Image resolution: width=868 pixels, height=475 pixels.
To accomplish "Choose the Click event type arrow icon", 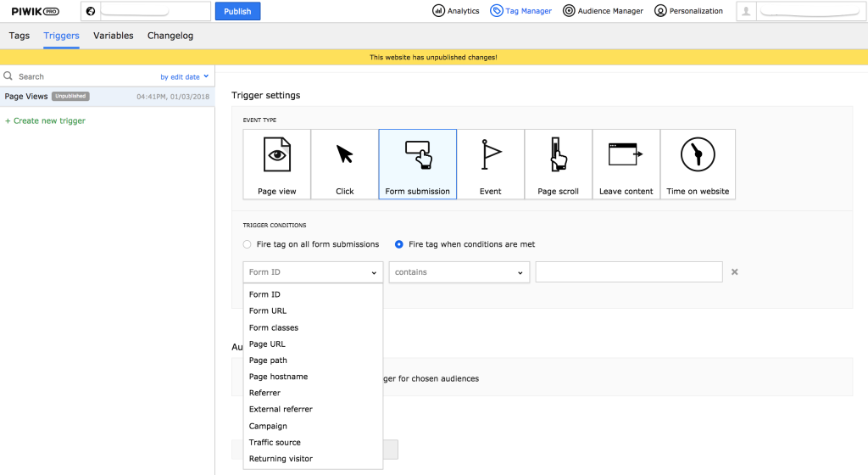I will 344,154.
